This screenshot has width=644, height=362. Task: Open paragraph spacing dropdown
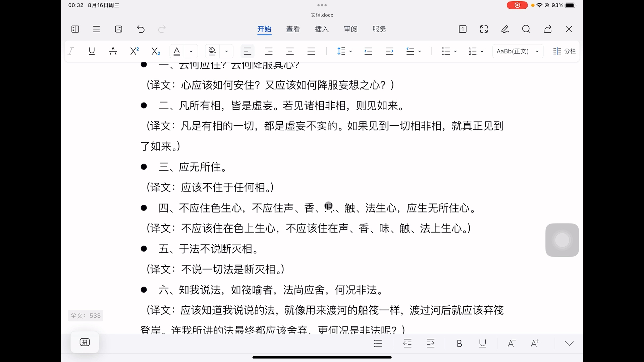pyautogui.click(x=414, y=51)
